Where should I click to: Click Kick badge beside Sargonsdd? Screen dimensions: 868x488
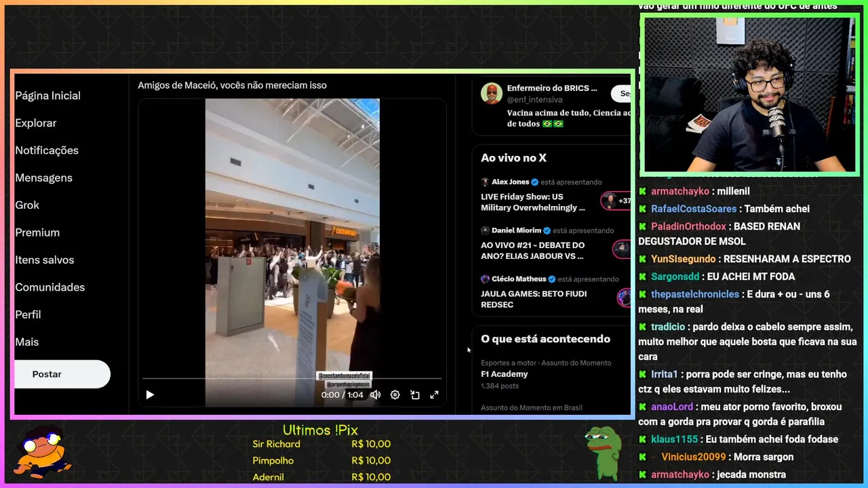tap(642, 277)
